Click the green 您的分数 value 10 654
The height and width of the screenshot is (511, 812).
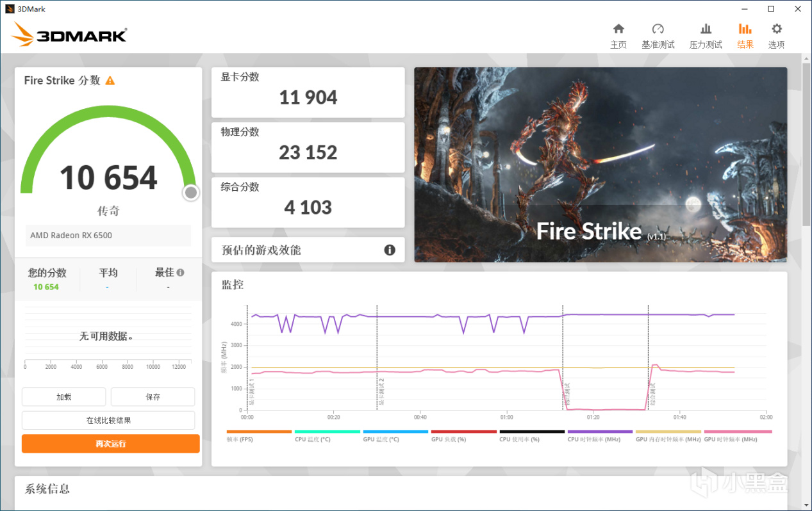point(46,287)
